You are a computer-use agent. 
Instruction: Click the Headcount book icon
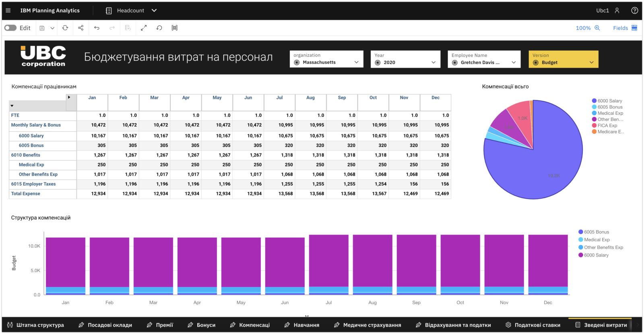click(x=109, y=10)
